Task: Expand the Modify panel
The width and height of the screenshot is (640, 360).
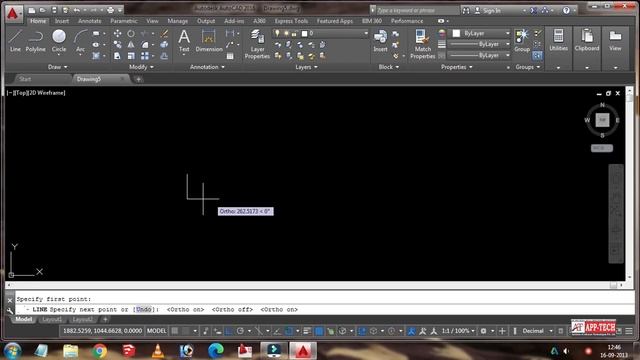Action: pos(141,67)
